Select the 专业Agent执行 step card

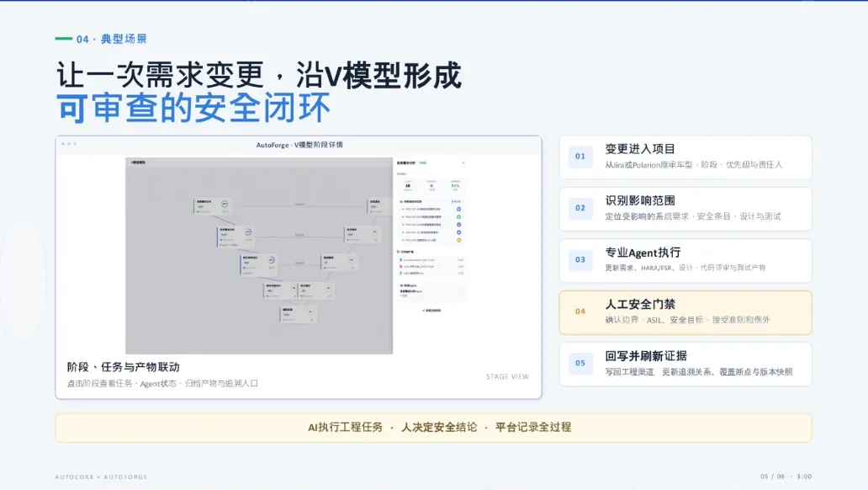pos(685,260)
